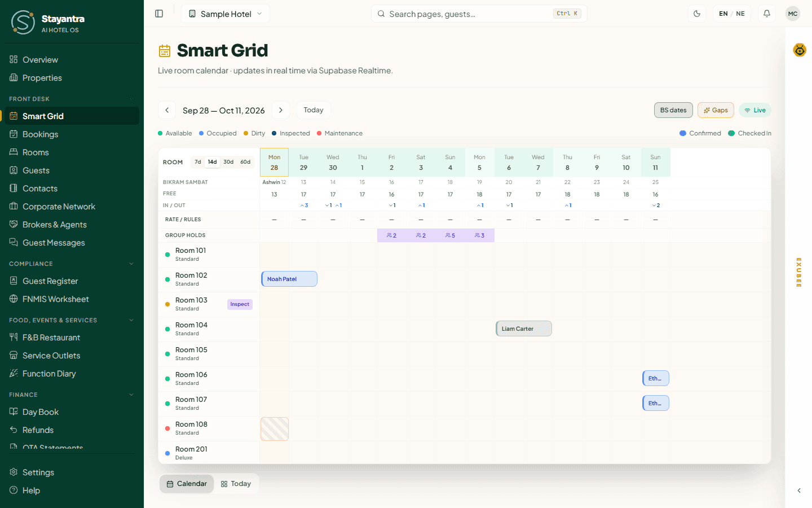Click the Friday 2 group hold cell

tap(391, 235)
